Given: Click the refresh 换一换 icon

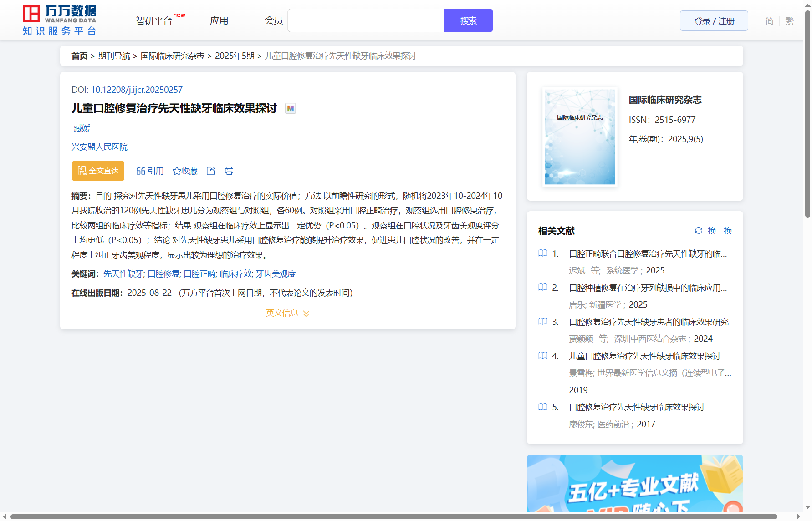Looking at the screenshot, I should pyautogui.click(x=699, y=231).
